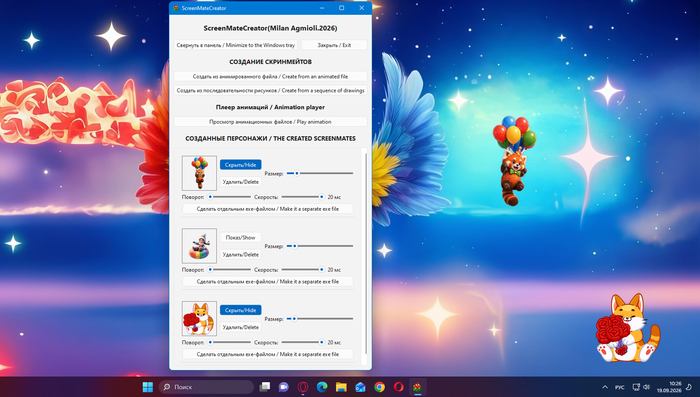Screen dimensions: 700x397
Task: Adjust red panda Размер size slider
Action: point(320,173)
